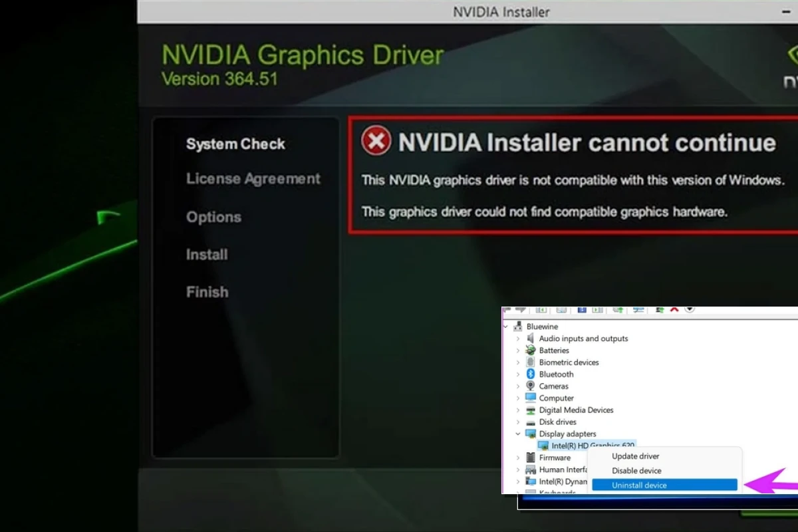Expand the Firmware node
This screenshot has height=532, width=798.
519,458
